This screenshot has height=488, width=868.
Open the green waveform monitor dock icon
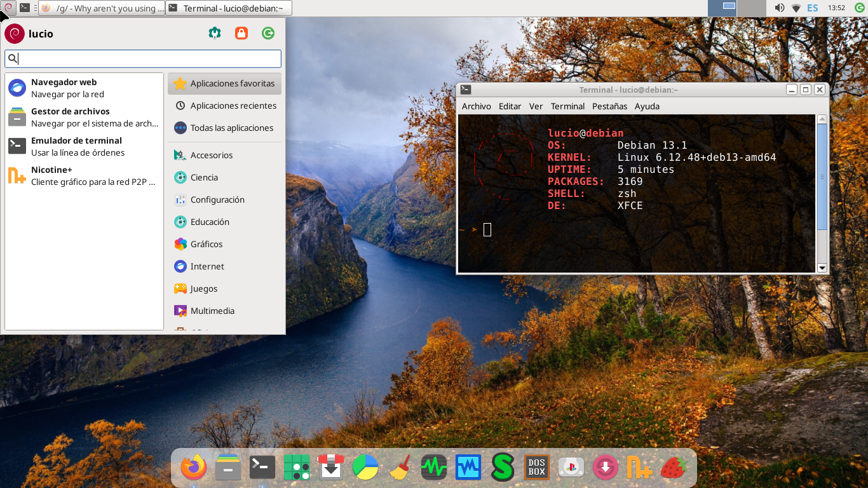tap(434, 468)
